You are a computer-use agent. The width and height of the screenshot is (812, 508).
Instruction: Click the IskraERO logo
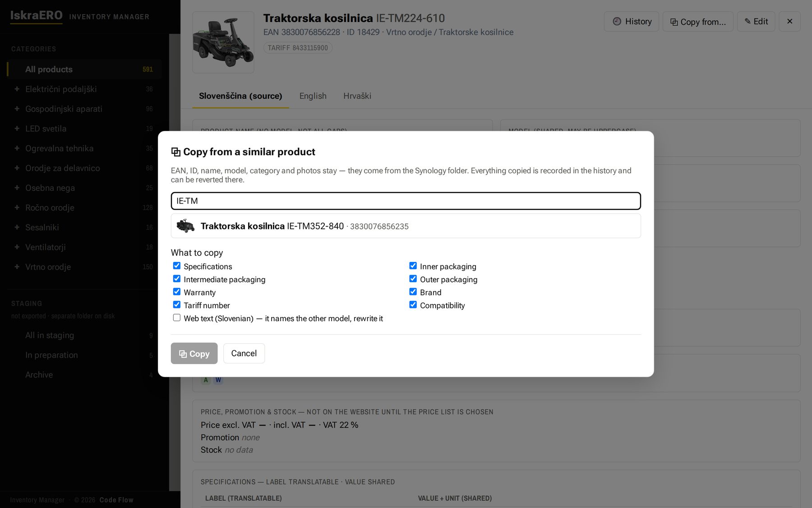click(x=36, y=15)
